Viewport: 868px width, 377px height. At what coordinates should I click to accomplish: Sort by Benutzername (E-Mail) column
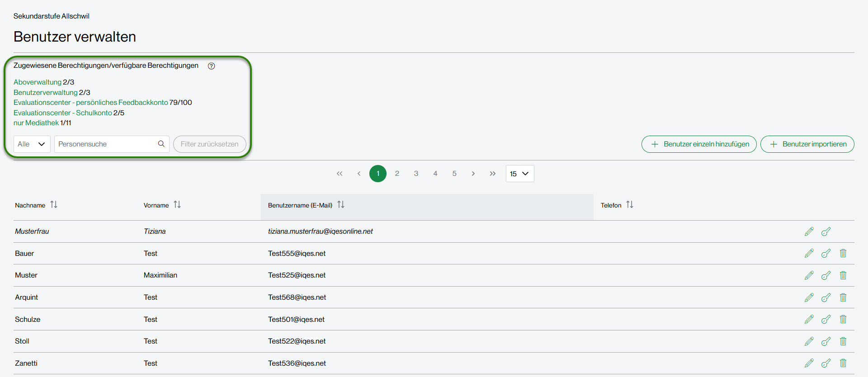pos(341,205)
